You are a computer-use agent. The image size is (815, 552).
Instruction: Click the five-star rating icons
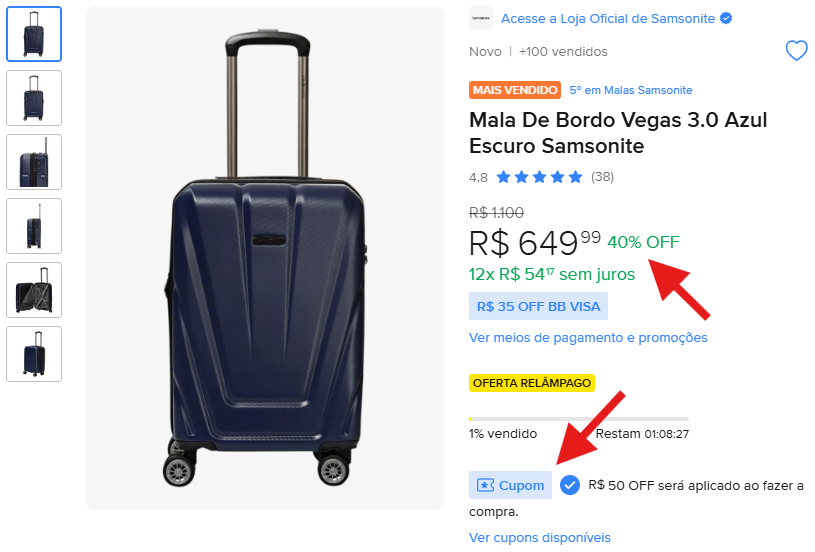click(x=539, y=177)
